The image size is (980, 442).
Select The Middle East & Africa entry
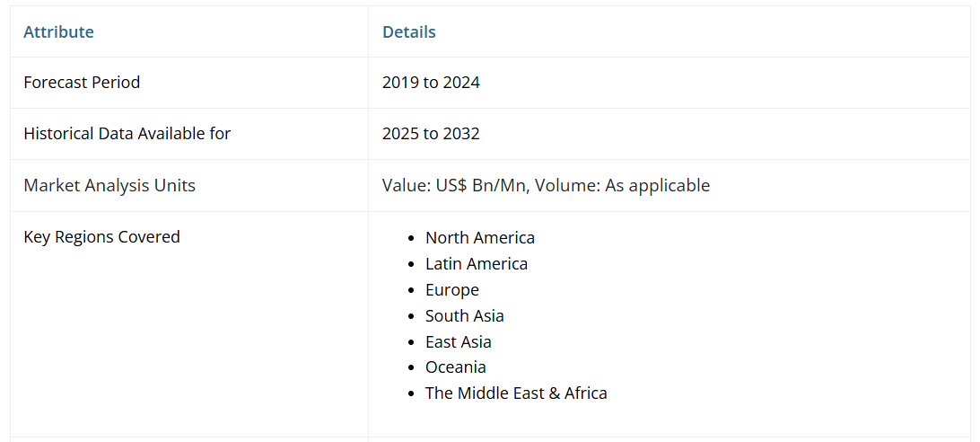(x=516, y=393)
